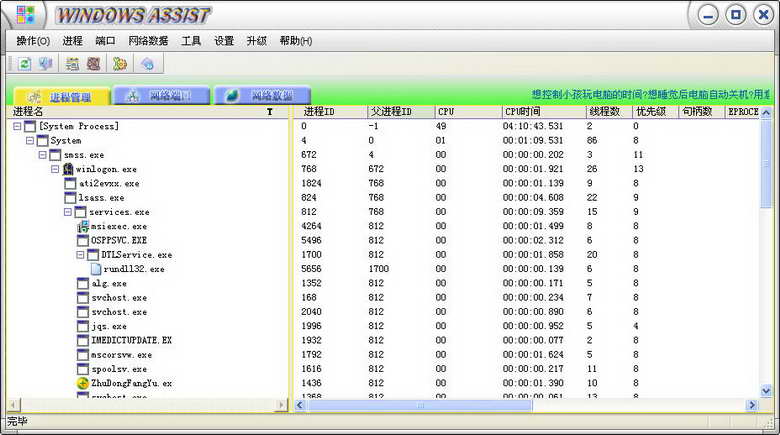Select the [System Process] tree entry
The height and width of the screenshot is (435, 780).
tap(79, 126)
